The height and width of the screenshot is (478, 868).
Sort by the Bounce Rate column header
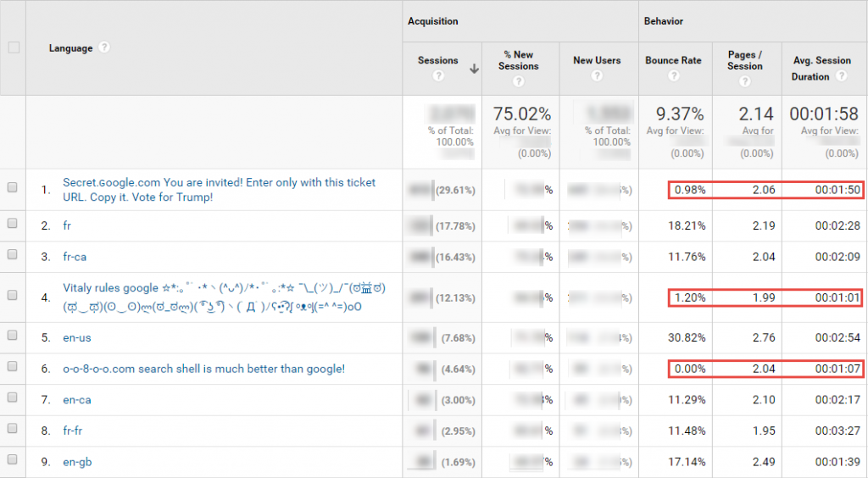pos(673,60)
